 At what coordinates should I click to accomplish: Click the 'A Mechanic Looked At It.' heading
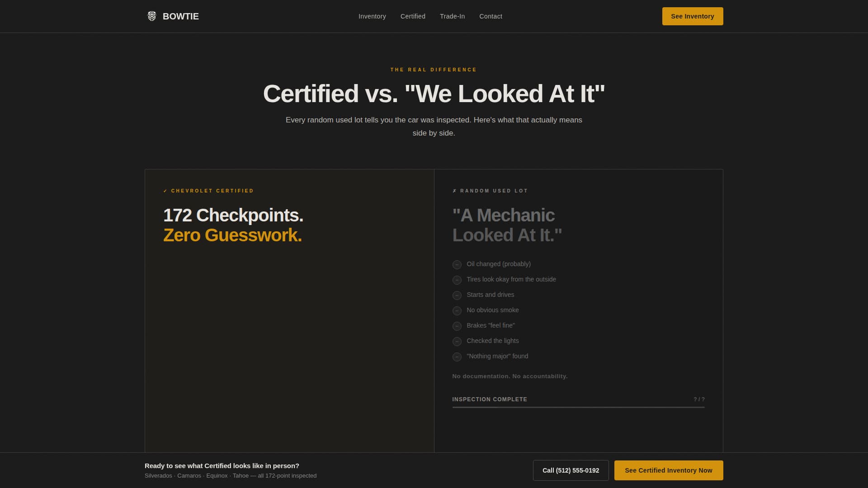pyautogui.click(x=507, y=225)
